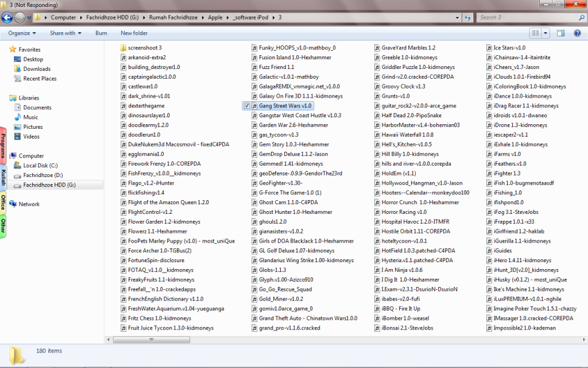
Task: Click the horizontal scrollbar left arrow
Action: click(x=109, y=339)
